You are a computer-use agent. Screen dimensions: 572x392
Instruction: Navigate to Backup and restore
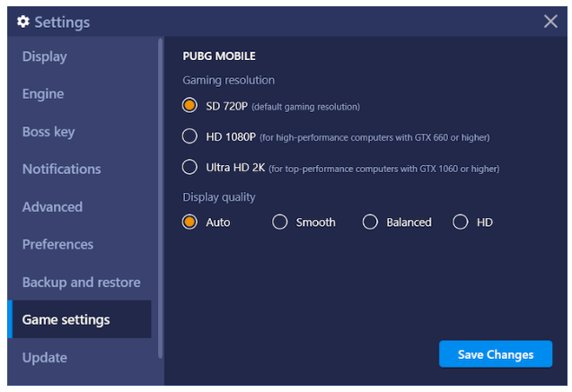click(x=81, y=283)
